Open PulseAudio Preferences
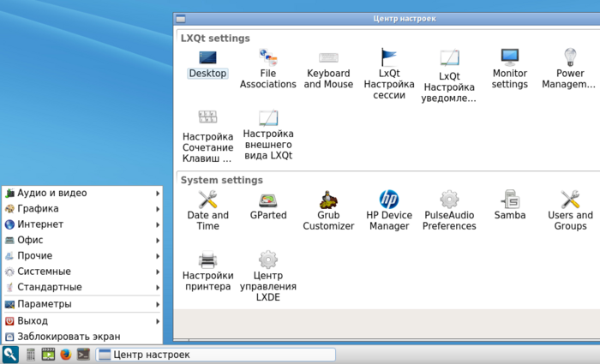 click(449, 211)
